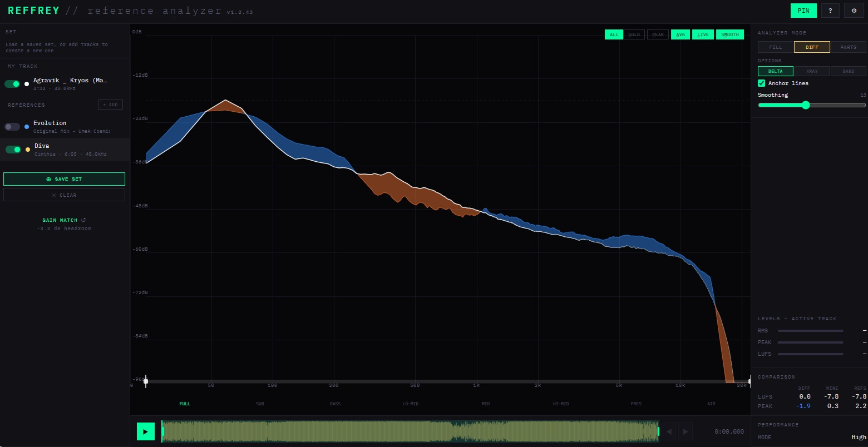This screenshot has width=868, height=447.
Task: Toggle the PEAK display button
Action: (658, 34)
